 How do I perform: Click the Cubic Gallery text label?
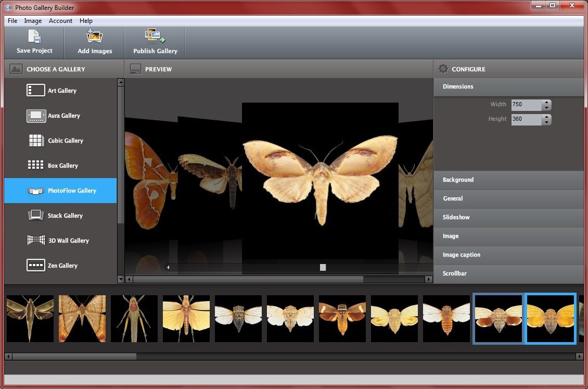point(66,141)
